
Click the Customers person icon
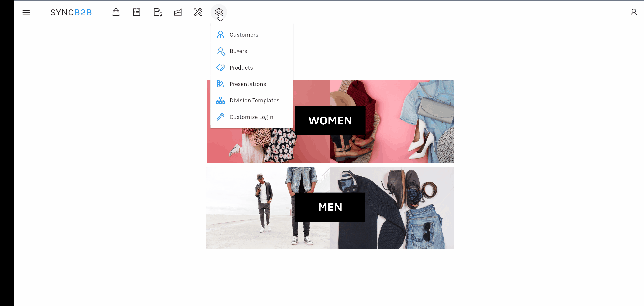pos(221,35)
